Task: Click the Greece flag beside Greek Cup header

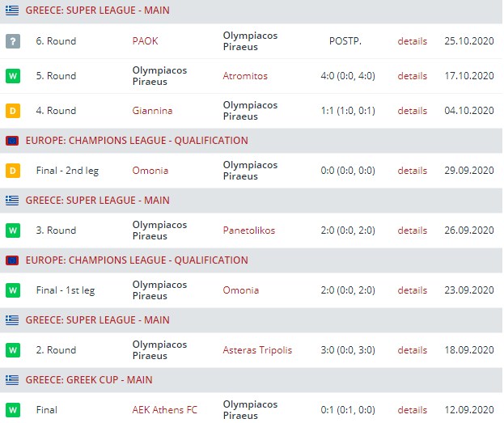Action: (12, 379)
